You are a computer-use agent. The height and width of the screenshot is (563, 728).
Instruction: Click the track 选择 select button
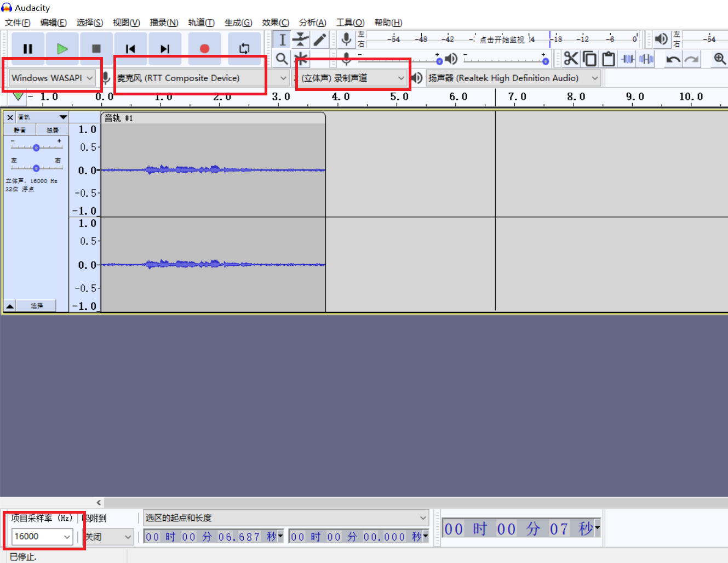point(36,306)
